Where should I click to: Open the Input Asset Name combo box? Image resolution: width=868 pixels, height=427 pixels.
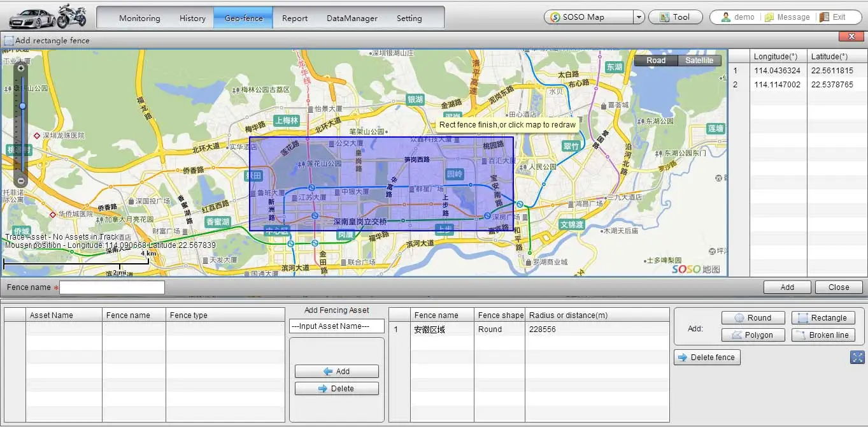coord(336,326)
